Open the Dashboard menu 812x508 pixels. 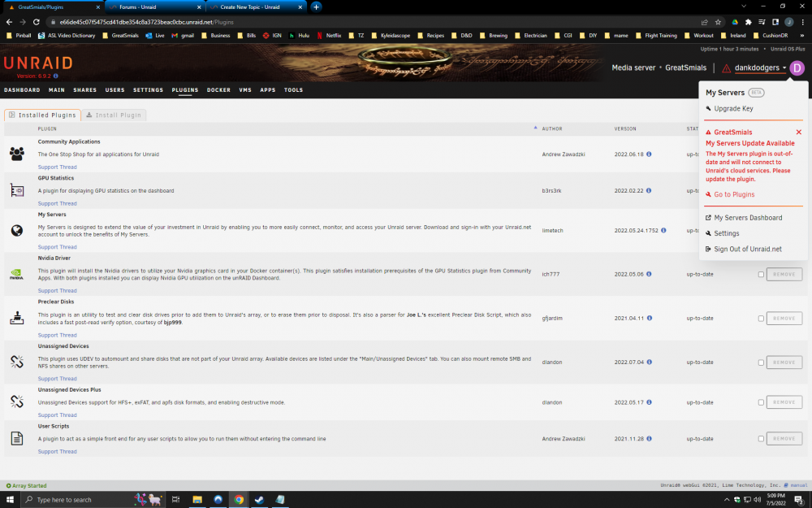(22, 89)
